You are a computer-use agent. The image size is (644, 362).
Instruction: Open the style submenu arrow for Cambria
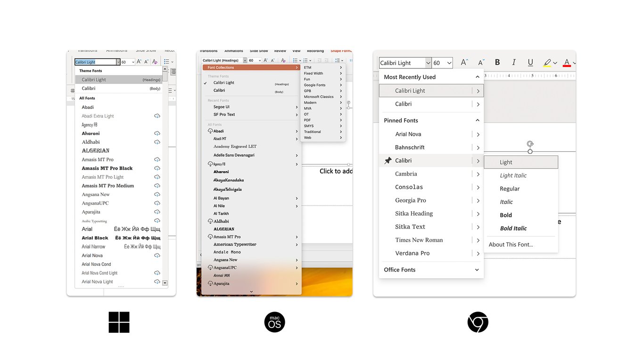tap(478, 174)
